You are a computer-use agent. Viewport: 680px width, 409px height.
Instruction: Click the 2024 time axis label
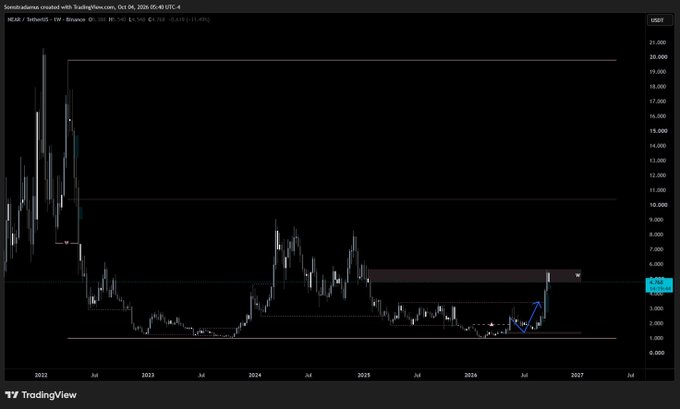(255, 375)
